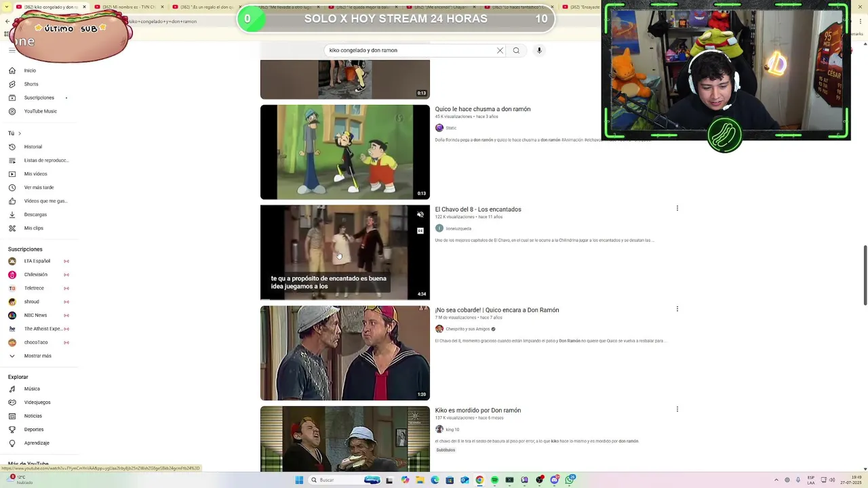Open Discord from the taskbar

pos(555,480)
